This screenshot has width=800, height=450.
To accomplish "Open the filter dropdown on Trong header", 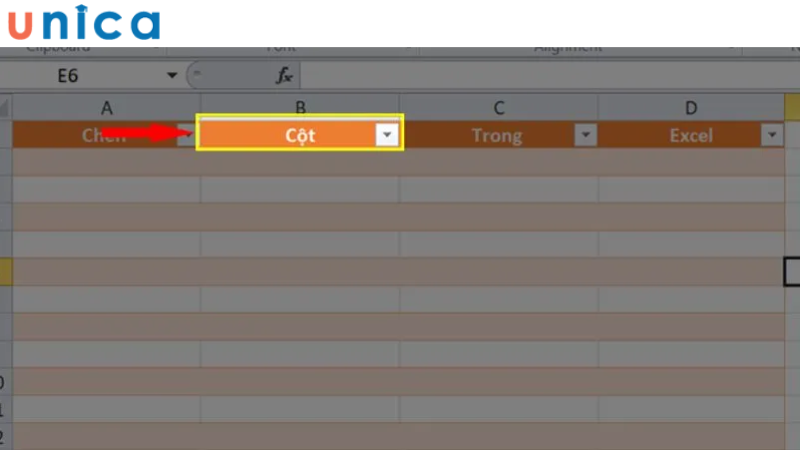I will tap(586, 136).
